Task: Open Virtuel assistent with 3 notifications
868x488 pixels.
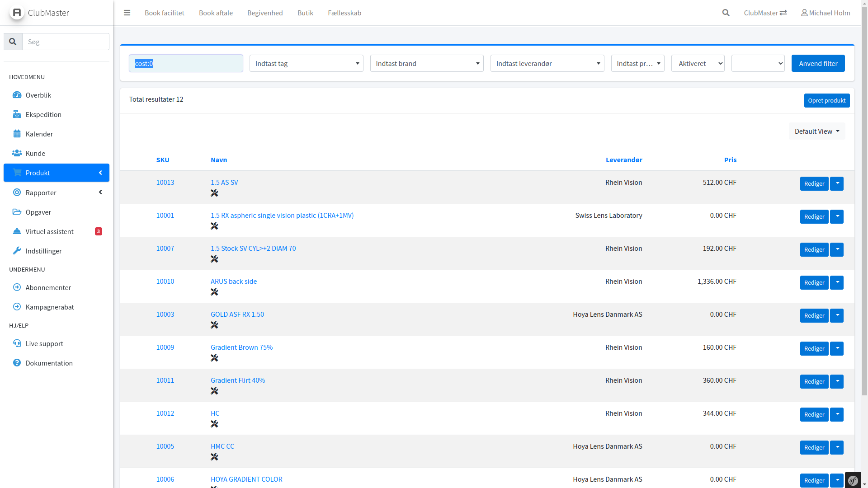Action: point(49,231)
